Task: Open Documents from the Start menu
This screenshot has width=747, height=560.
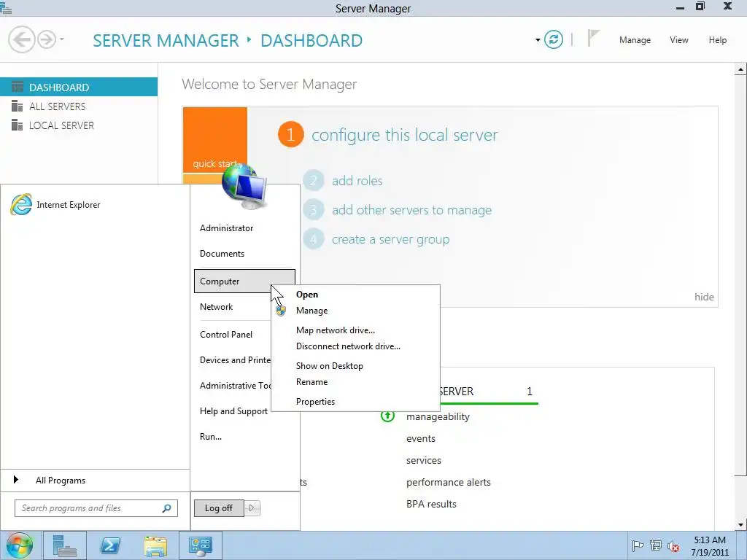Action: click(x=222, y=254)
